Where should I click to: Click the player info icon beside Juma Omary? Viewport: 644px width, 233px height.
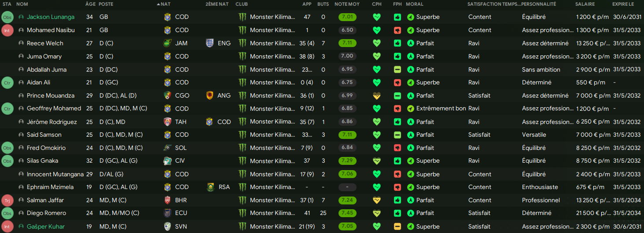coord(21,57)
